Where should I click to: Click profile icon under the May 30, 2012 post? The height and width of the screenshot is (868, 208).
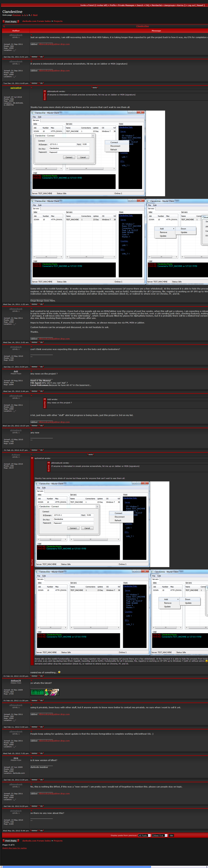point(34,831)
